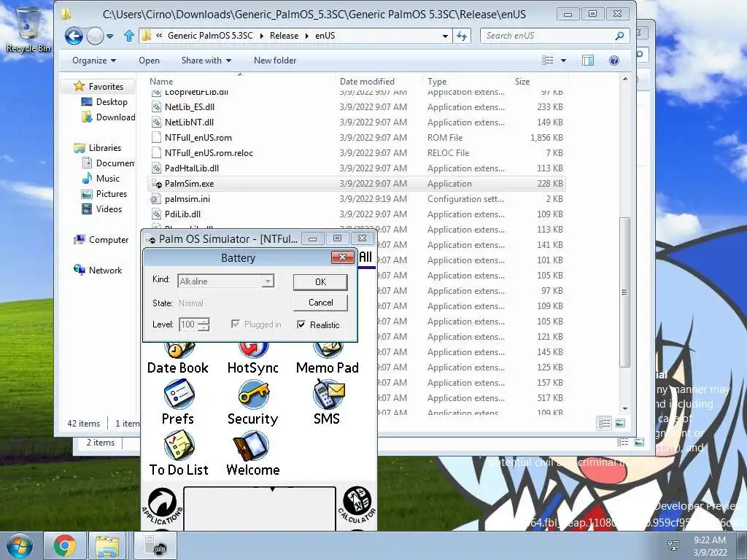Open recent pages dropdown arrow

pyautogui.click(x=110, y=36)
